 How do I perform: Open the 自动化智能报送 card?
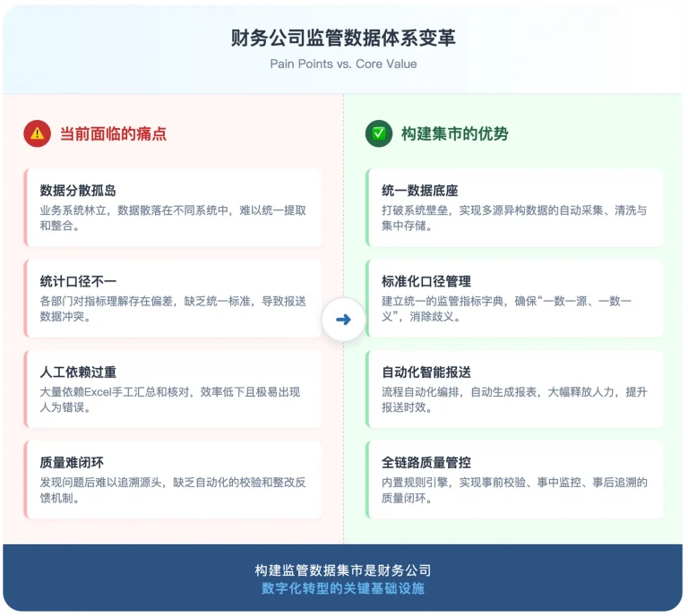pos(514,389)
